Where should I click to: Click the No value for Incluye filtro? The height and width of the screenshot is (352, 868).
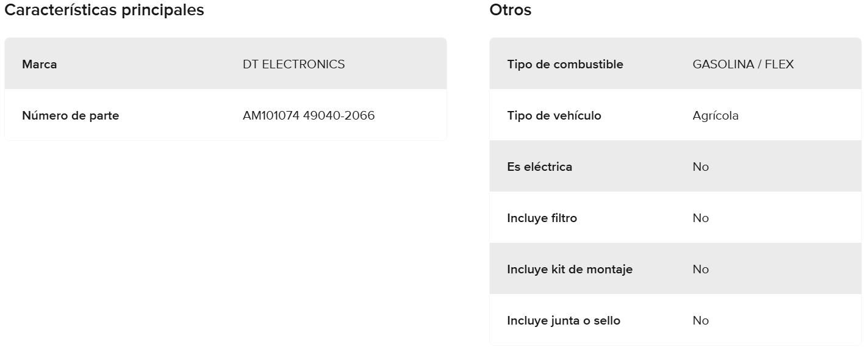pyautogui.click(x=701, y=218)
